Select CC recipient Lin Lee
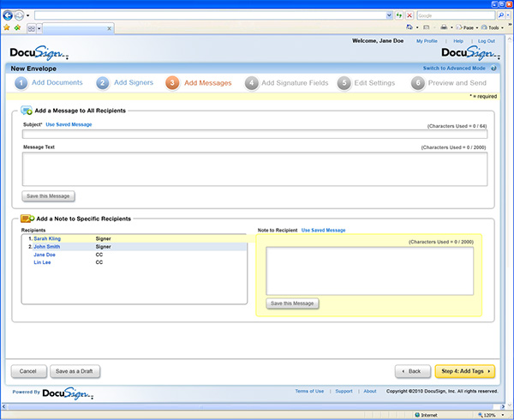Screen dimensions: 514x420 click(x=42, y=262)
